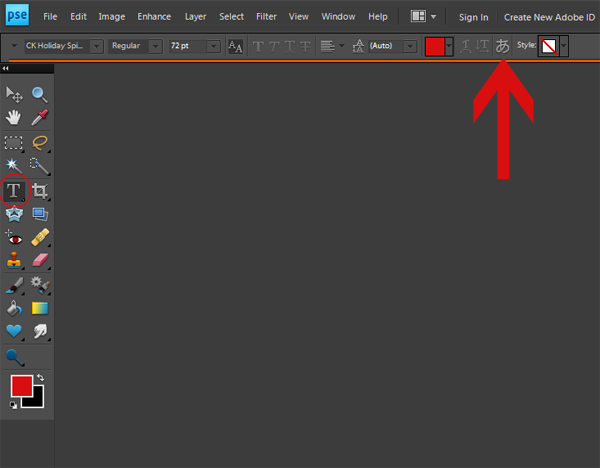Click Create New Adobe ID link

(x=549, y=18)
